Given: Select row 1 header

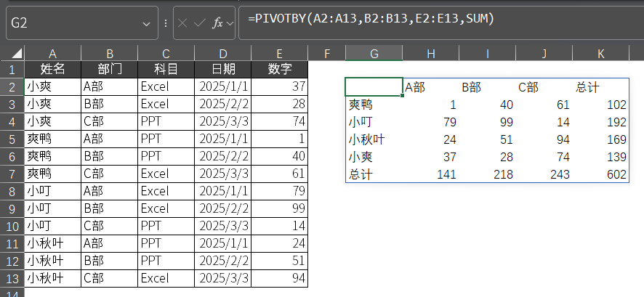Looking at the screenshot, I should [x=12, y=69].
